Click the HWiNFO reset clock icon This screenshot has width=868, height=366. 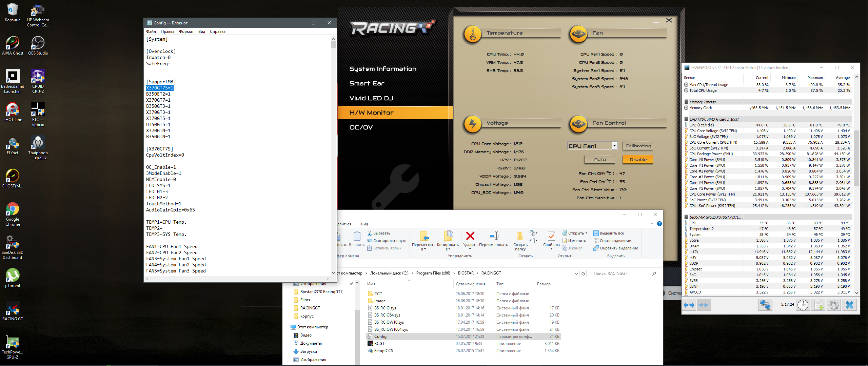803,305
